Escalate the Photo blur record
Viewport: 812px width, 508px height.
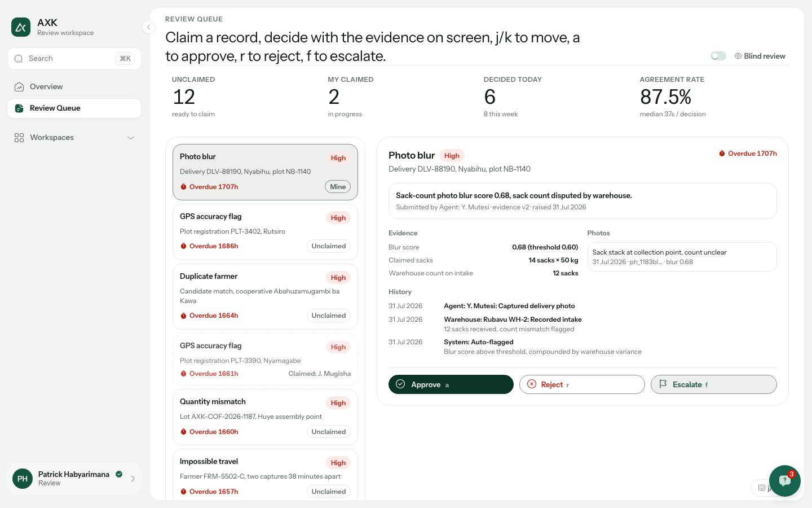click(714, 384)
